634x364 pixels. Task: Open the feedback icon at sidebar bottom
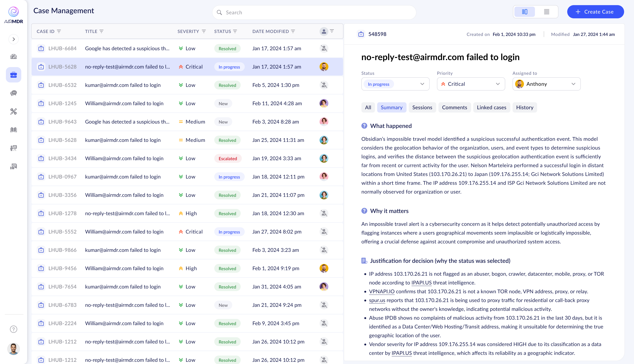[x=14, y=166]
